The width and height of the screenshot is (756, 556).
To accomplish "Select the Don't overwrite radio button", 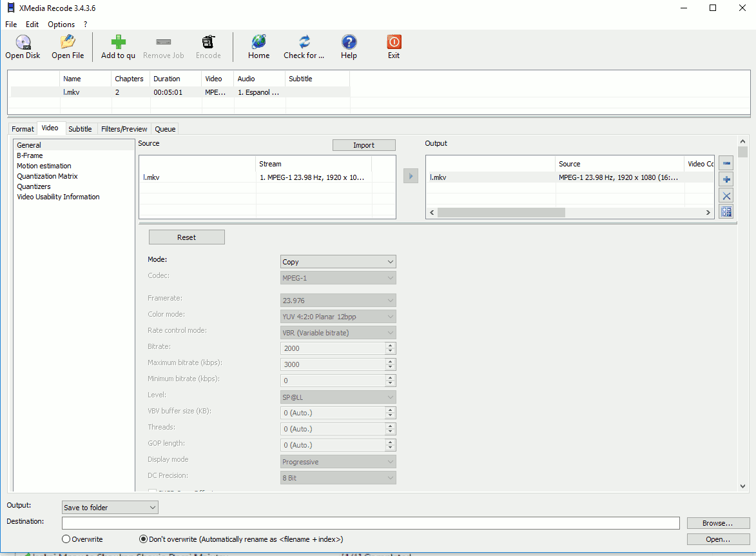I will pos(143,539).
